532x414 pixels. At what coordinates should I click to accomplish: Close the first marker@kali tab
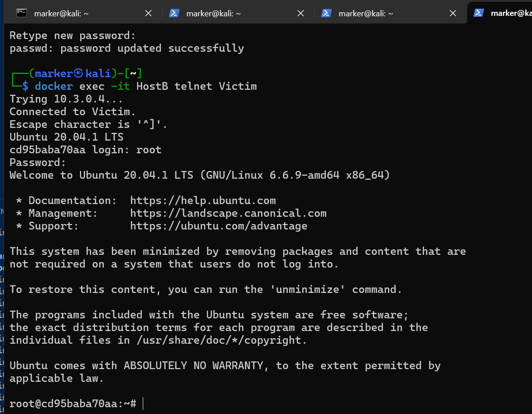pyautogui.click(x=148, y=14)
